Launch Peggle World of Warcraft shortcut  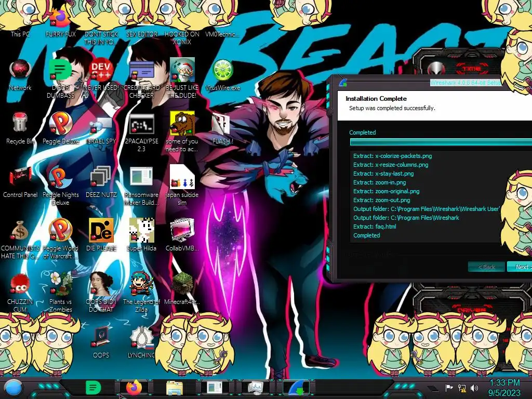60,238
